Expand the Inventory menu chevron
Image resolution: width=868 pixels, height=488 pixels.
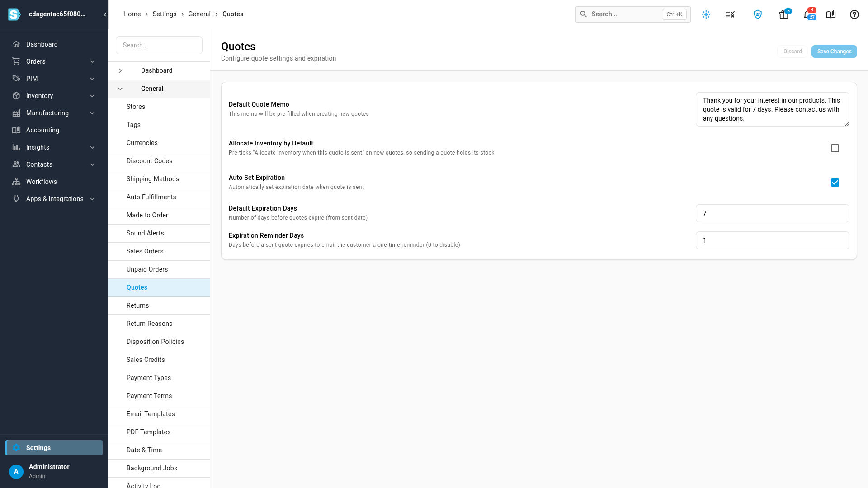92,96
